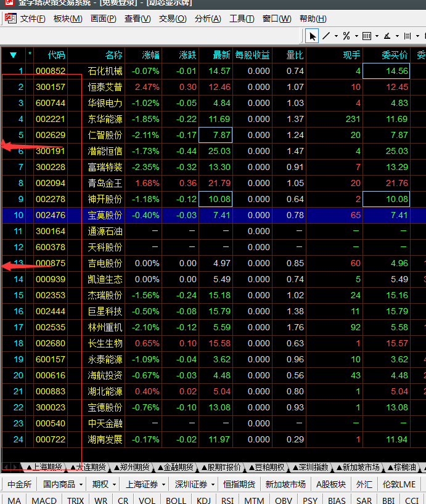Expand the 深圳证券 dropdown
426x504 pixels.
pos(194,484)
